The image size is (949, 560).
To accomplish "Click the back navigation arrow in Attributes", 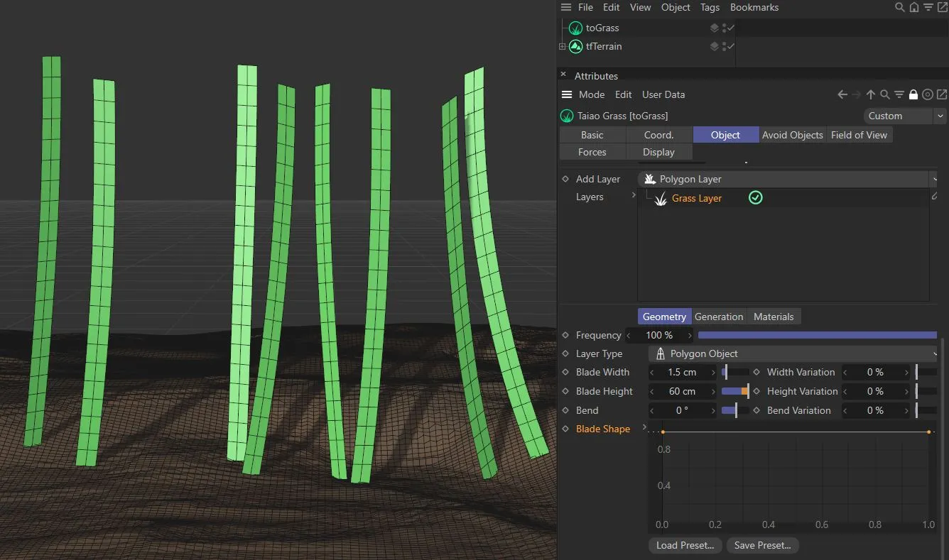I will tap(842, 94).
